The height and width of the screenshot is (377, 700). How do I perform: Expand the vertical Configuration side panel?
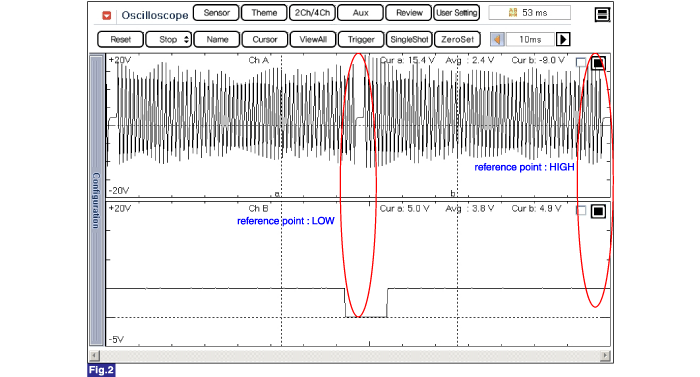coord(96,199)
